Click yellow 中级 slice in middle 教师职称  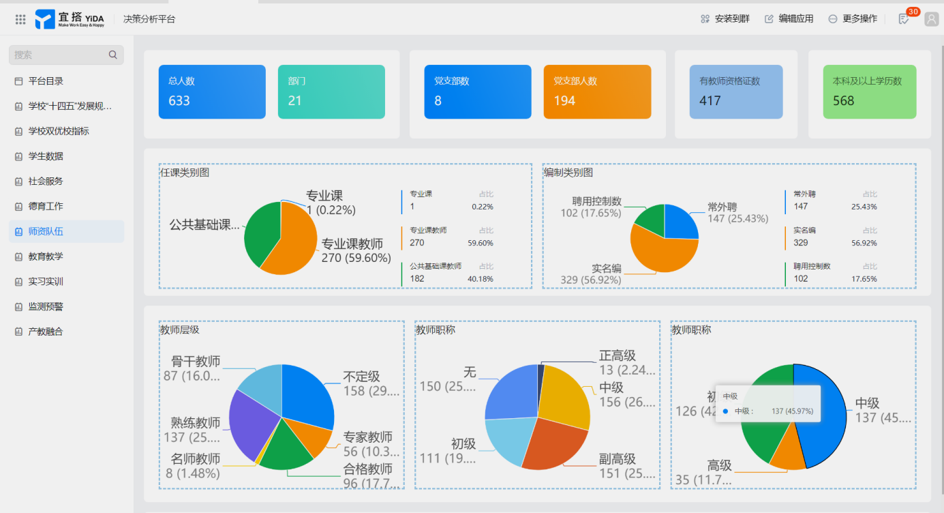[x=566, y=397]
